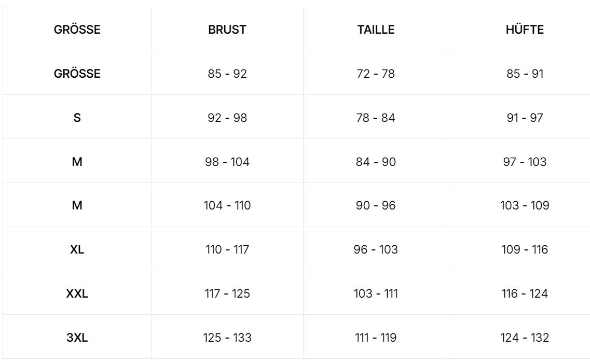Click the 117 - 125 chest cell

227,294
